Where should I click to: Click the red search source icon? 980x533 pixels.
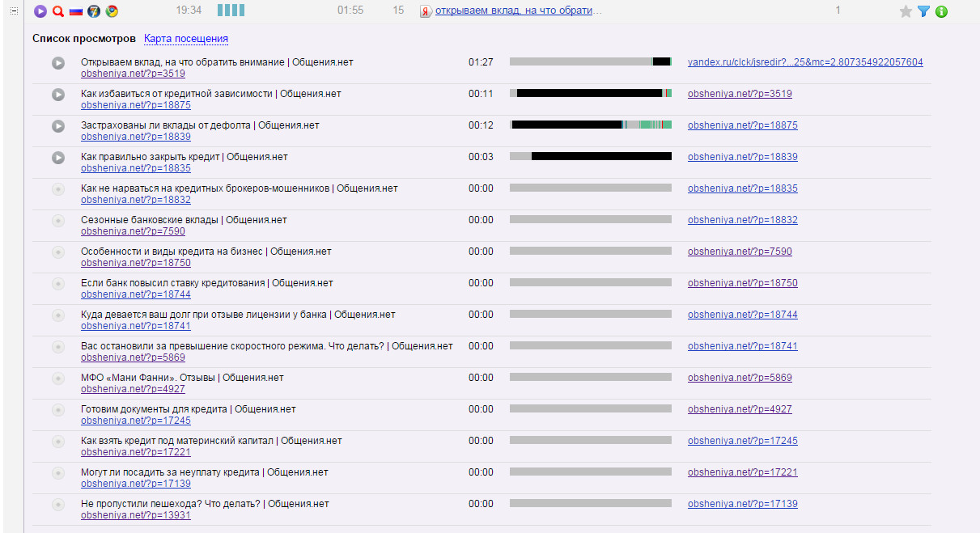(58, 11)
